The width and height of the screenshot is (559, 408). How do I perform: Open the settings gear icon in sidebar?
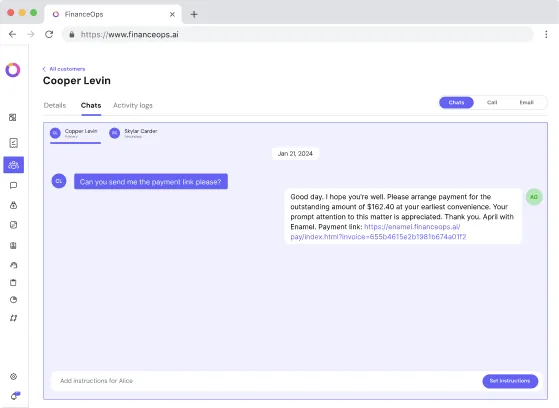[x=13, y=377]
